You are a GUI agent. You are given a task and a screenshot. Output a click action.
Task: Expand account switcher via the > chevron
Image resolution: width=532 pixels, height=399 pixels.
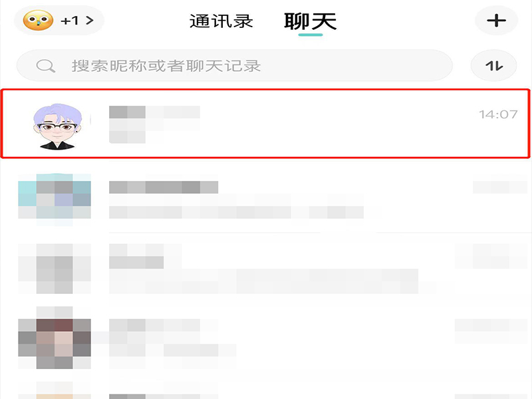pos(90,21)
